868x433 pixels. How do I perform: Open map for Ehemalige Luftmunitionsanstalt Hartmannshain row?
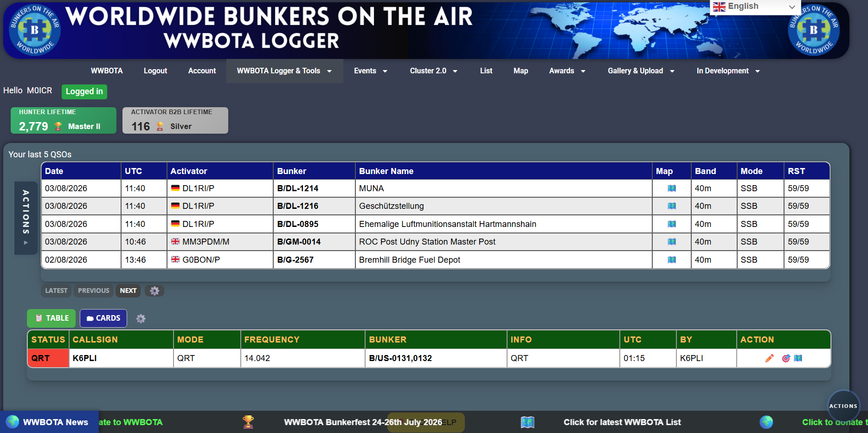671,224
